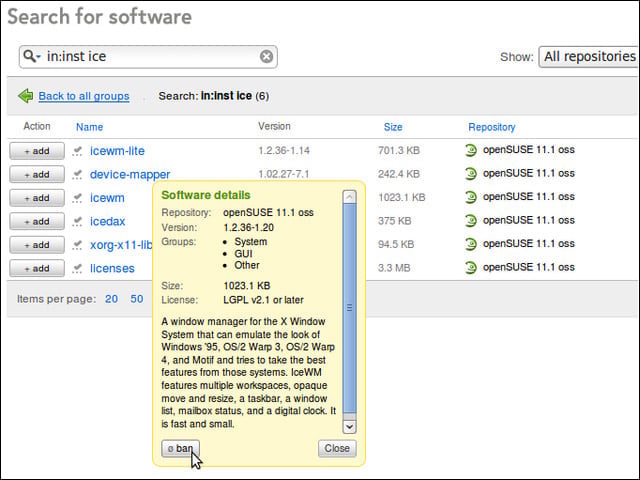Add the icewm package
Image resolution: width=640 pixels, height=480 pixels.
point(37,198)
